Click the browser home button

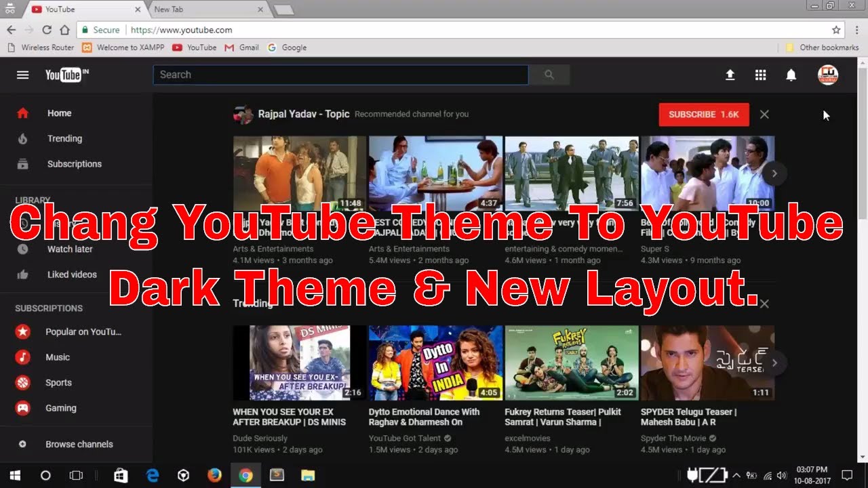[64, 30]
